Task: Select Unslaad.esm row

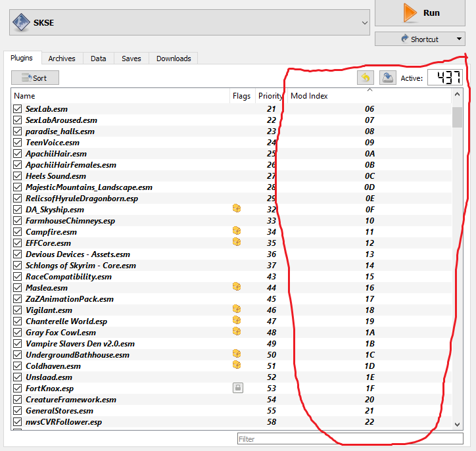Action: click(x=231, y=377)
